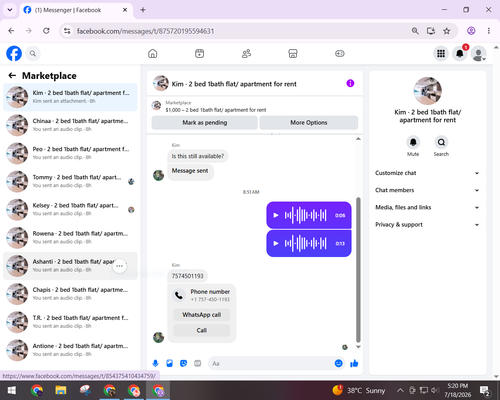Open the Marketplace storefront icon
The width and height of the screenshot is (500, 400).
tap(293, 53)
